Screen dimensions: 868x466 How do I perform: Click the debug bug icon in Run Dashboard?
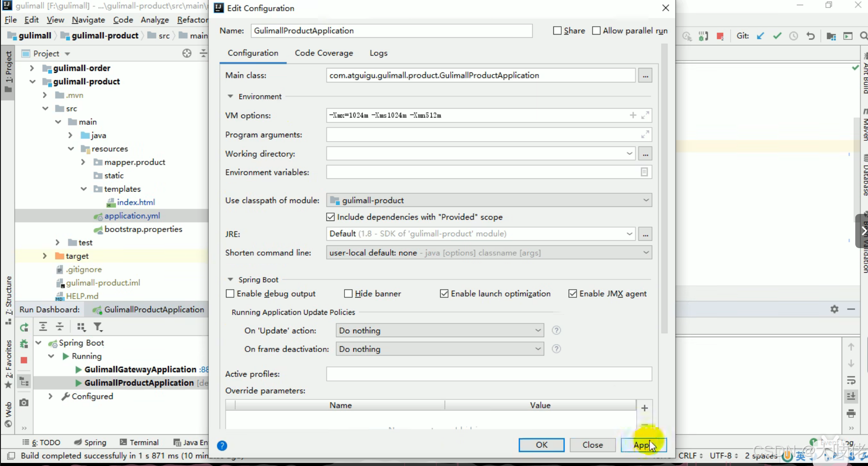pyautogui.click(x=24, y=344)
